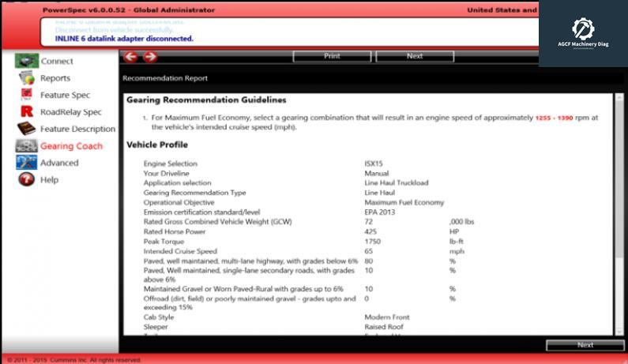Click 'Maximum Fuel Economy' objective value
Viewport: 628px width, 364px height.
pyautogui.click(x=404, y=202)
